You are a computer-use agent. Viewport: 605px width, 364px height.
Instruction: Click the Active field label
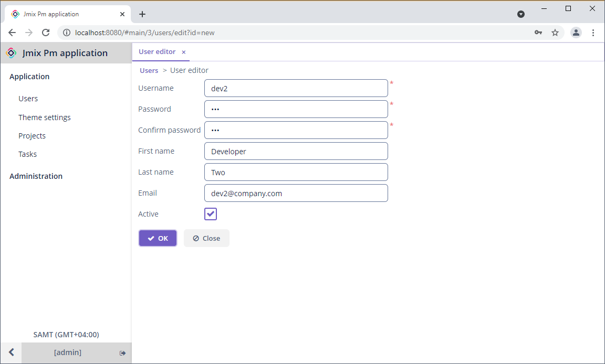pos(148,214)
